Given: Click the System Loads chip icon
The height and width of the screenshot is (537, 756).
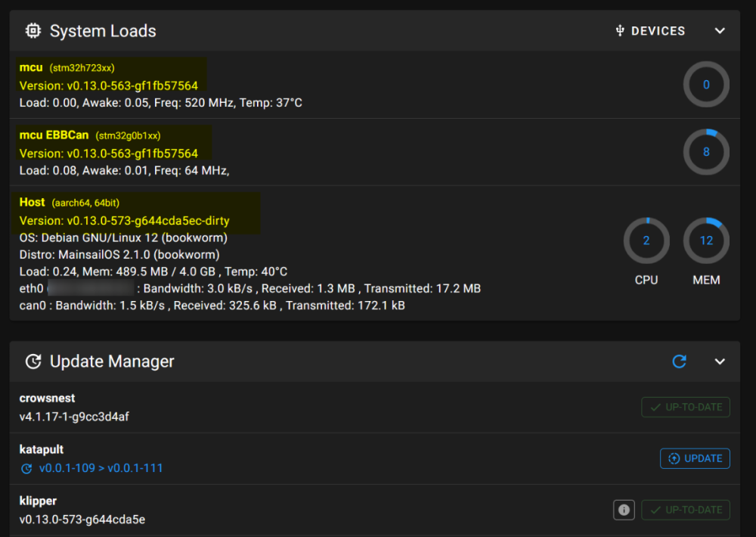Looking at the screenshot, I should tap(33, 31).
